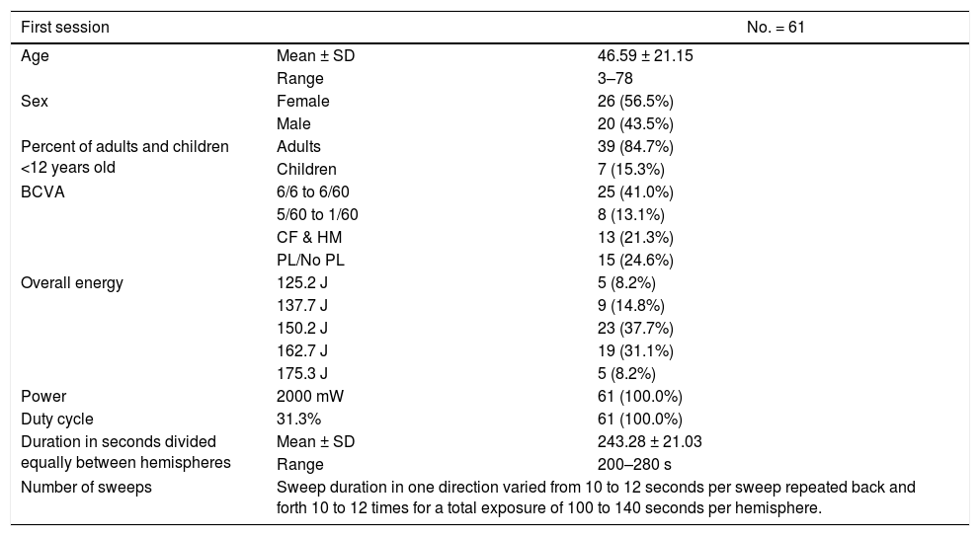This screenshot has height=536, width=980.
Task: Click the 'Number of sweeps' row label
Action: 86,488
